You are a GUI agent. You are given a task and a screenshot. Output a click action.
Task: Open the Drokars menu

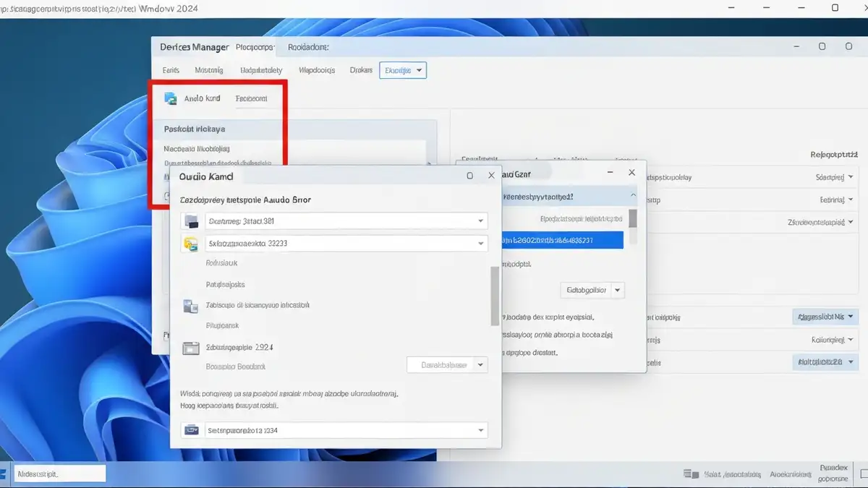point(361,70)
